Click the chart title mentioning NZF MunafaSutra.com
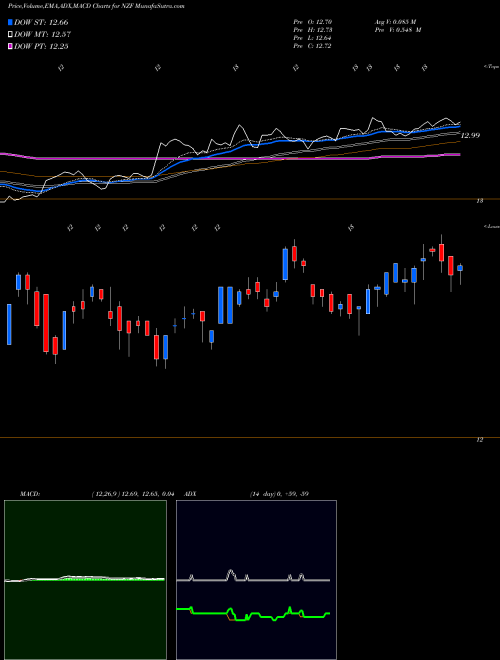This screenshot has height=660, width=500. point(96,6)
